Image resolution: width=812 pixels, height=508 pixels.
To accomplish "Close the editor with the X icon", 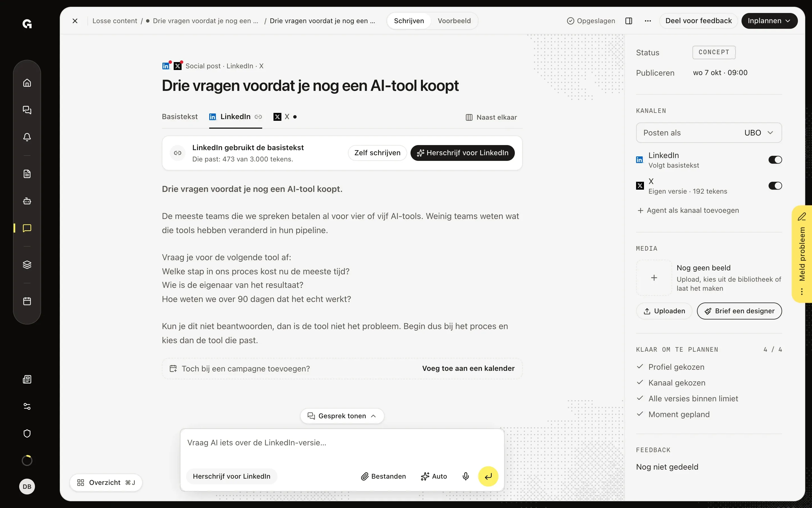I will tap(75, 21).
